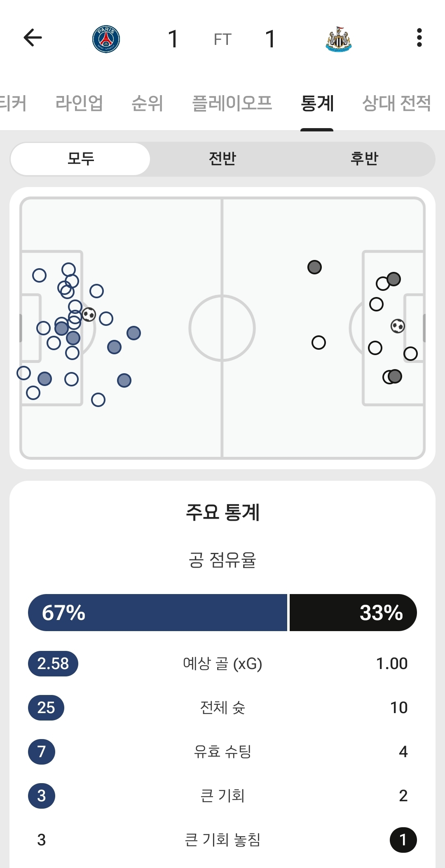Tap the 예상 골 (xG) stat label
The height and width of the screenshot is (868, 445).
point(222,664)
